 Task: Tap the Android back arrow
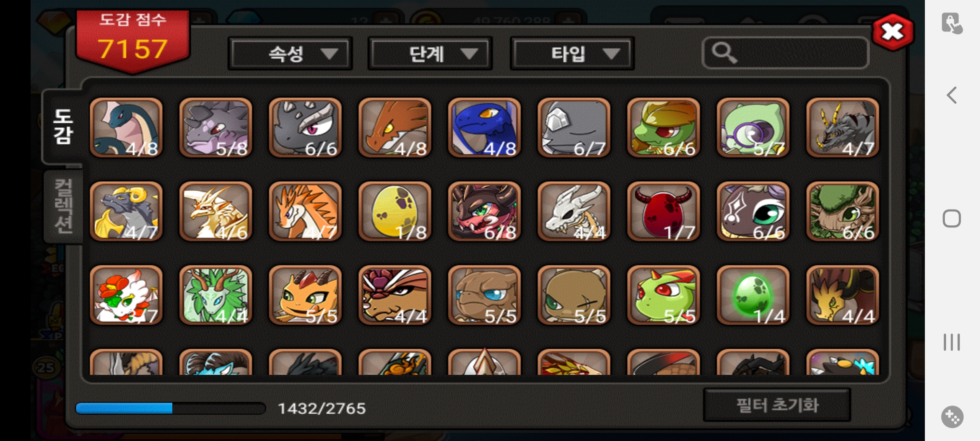tap(952, 95)
